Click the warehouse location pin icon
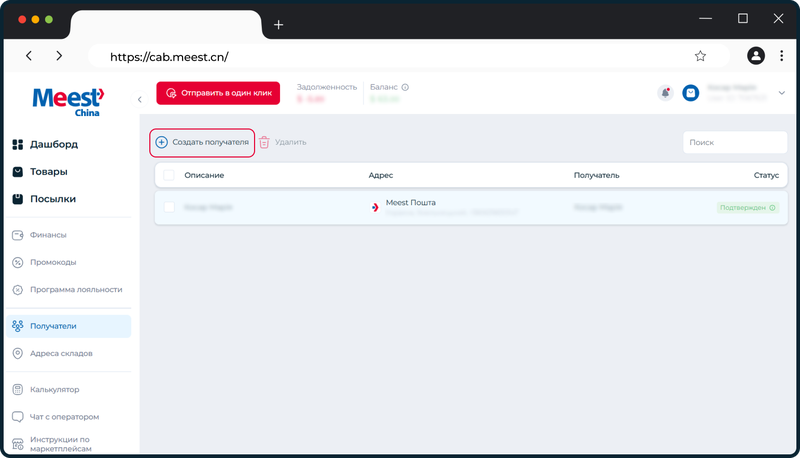 pyautogui.click(x=18, y=353)
